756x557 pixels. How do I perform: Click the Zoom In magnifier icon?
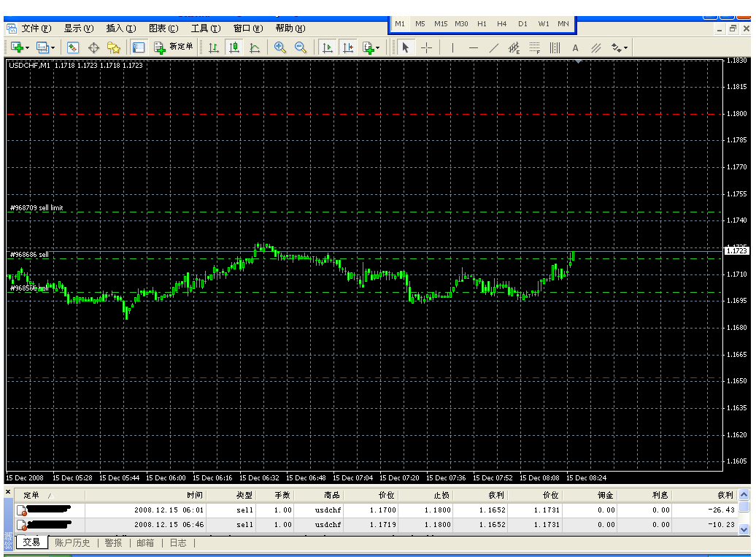point(279,47)
